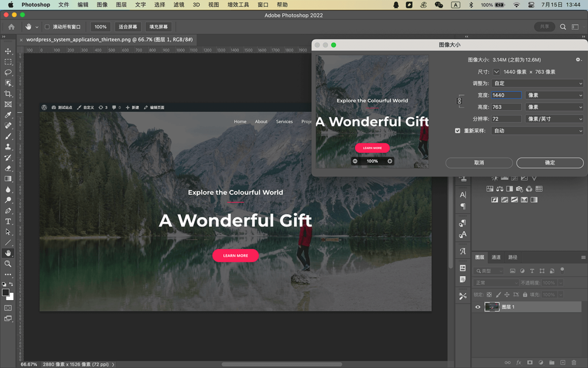Toggle lock image pixels brush icon
The height and width of the screenshot is (368, 588).
498,295
